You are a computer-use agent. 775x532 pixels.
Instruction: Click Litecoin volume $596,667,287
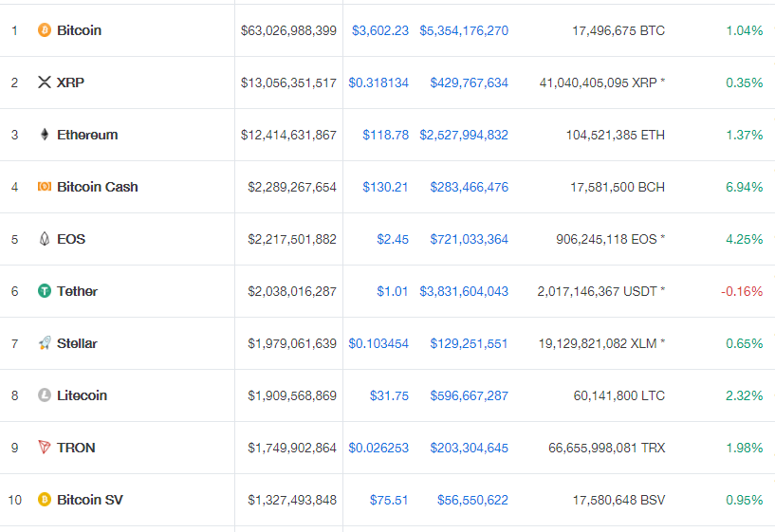(469, 395)
